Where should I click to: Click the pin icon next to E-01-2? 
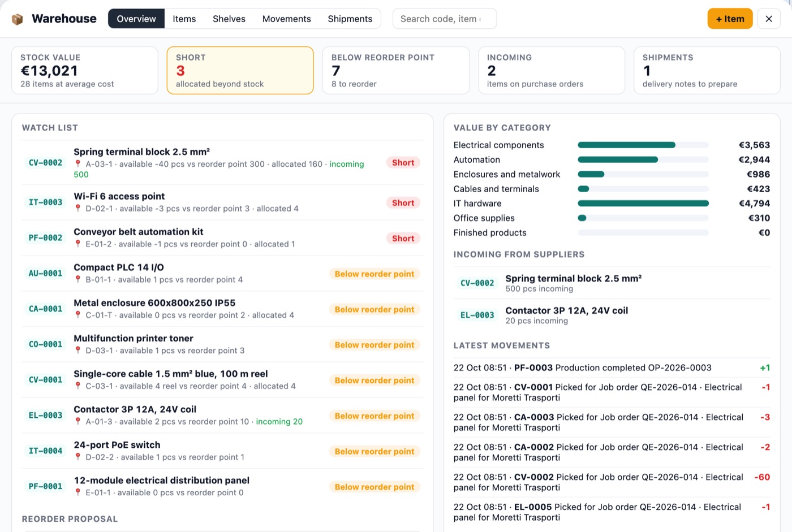tap(78, 244)
